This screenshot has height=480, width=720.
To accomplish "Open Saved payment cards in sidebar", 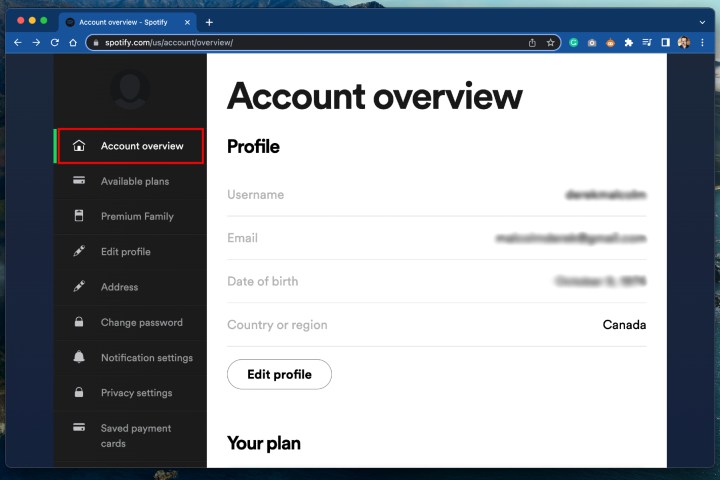I will pos(135,435).
